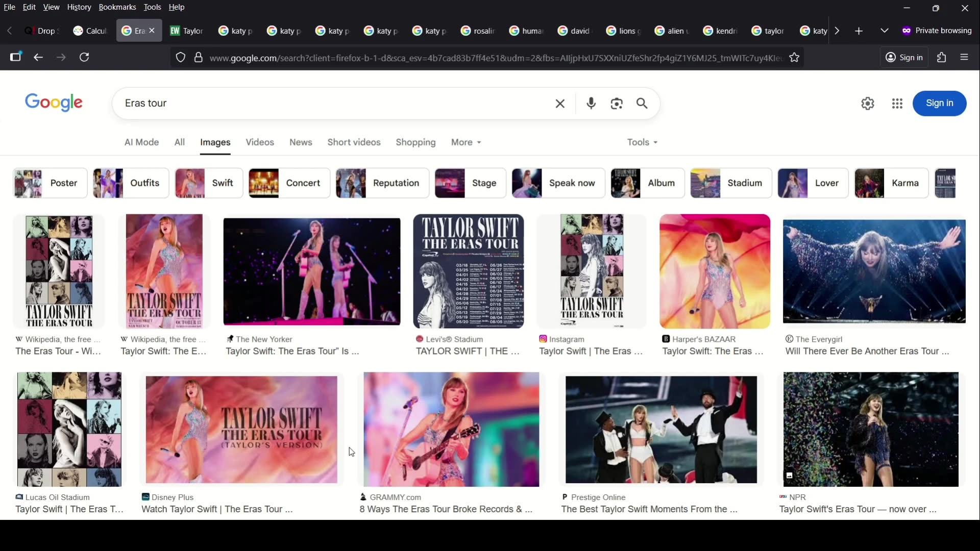The width and height of the screenshot is (980, 551).
Task: Filter images by the Poster chip
Action: (50, 183)
